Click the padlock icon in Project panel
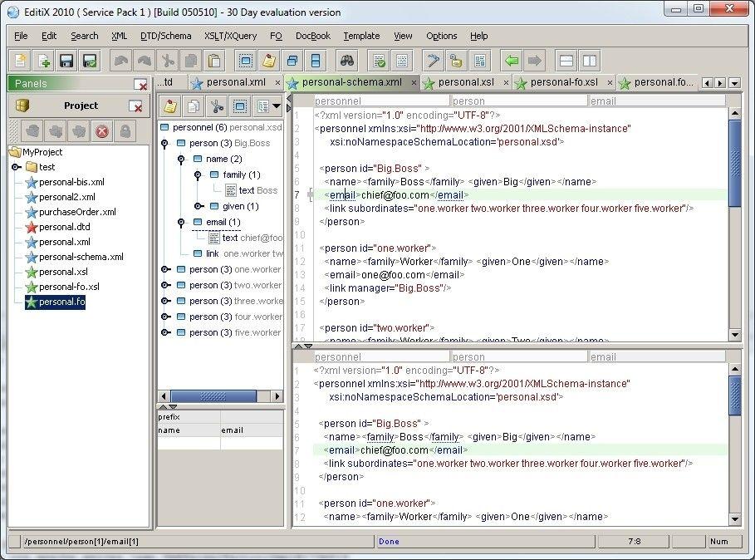The image size is (755, 560). (125, 131)
